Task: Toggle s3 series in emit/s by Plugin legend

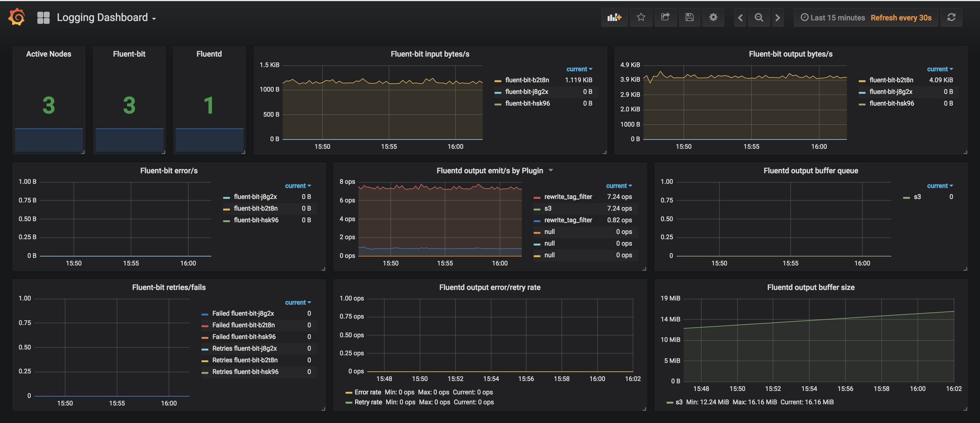Action: [548, 209]
